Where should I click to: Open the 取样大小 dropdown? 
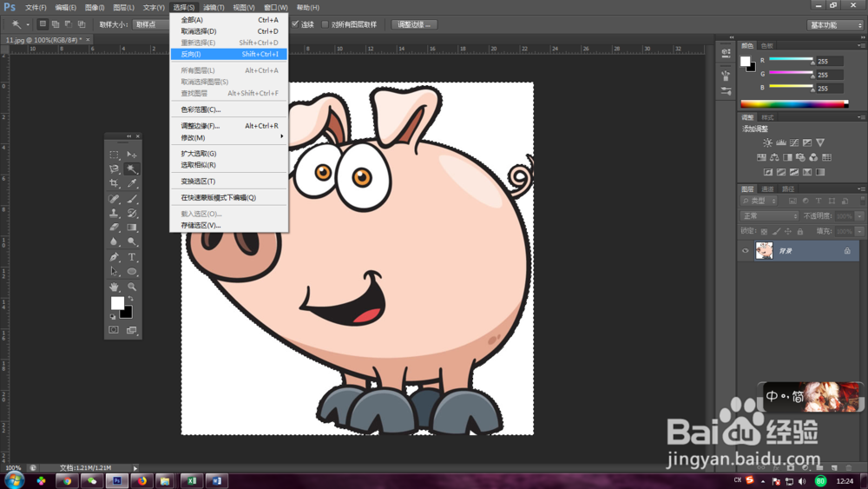151,24
